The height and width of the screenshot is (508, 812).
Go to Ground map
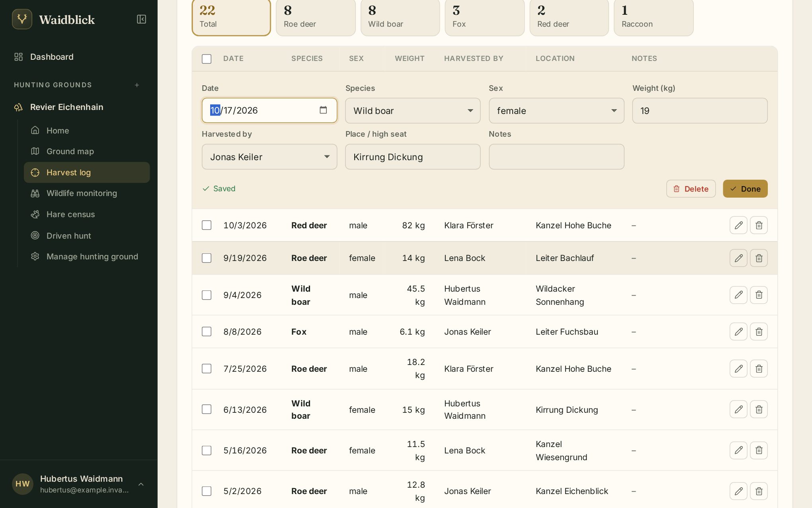pos(87,151)
